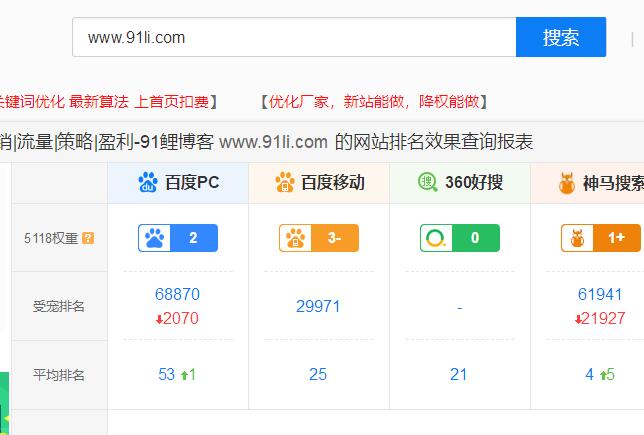Click the 5118权重 row label
The width and height of the screenshot is (644, 435).
pos(51,238)
